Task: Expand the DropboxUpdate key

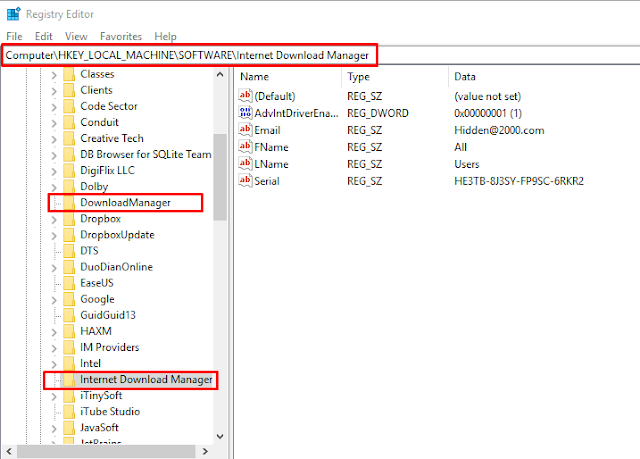Action: tap(54, 235)
